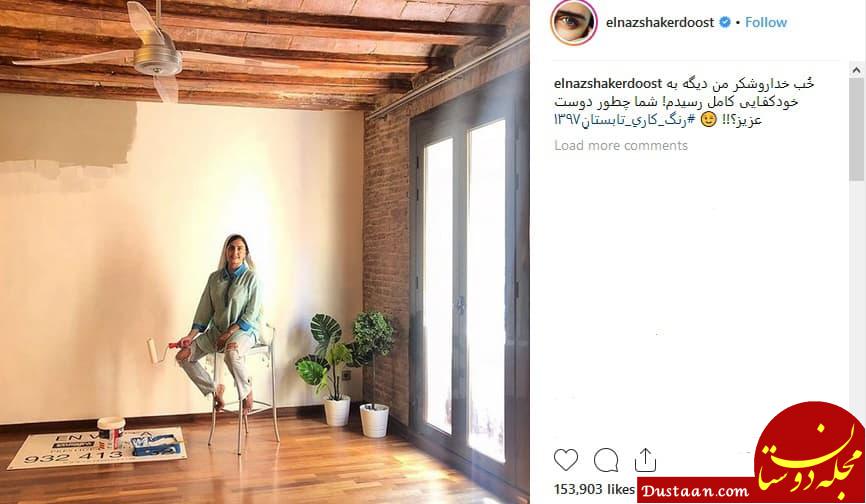Open the elnazshakerdoost profile avatar
The height and width of the screenshot is (504, 866).
574,23
